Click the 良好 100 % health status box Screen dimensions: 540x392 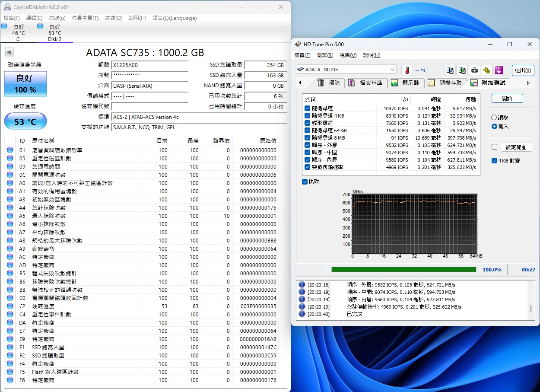click(x=25, y=84)
